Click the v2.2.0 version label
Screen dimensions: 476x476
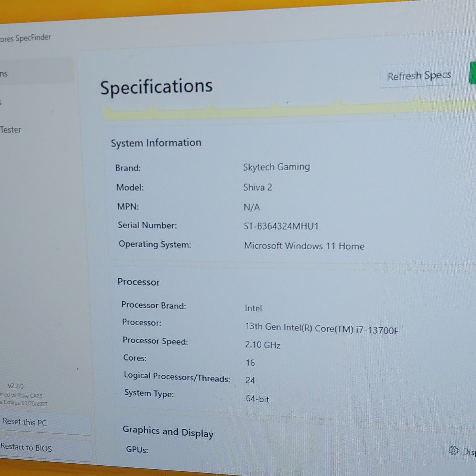(x=16, y=386)
